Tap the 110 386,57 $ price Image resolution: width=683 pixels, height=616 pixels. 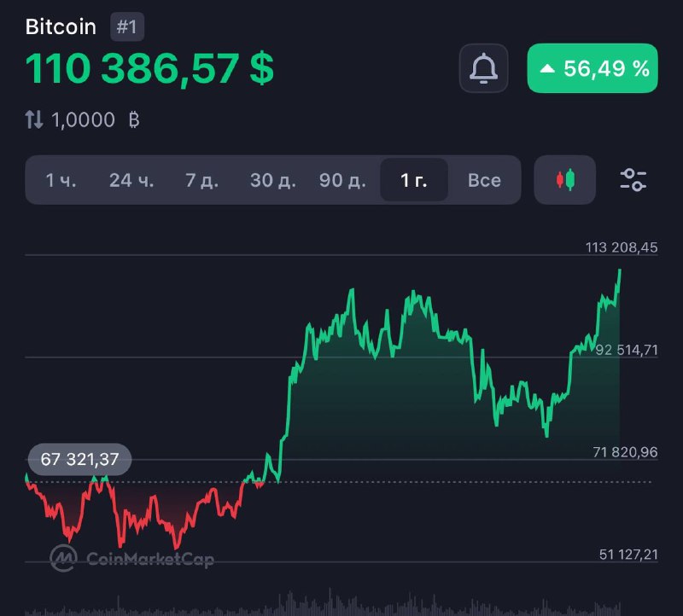tap(149, 69)
